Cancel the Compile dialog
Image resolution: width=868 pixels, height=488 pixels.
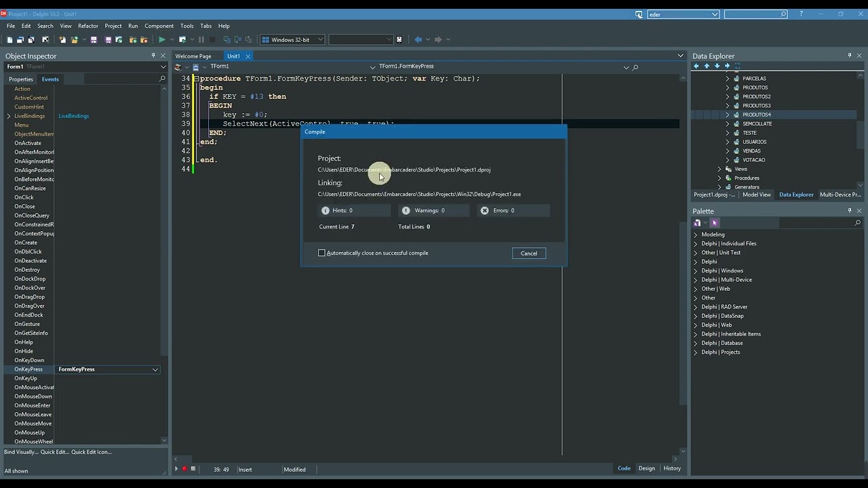pos(529,253)
